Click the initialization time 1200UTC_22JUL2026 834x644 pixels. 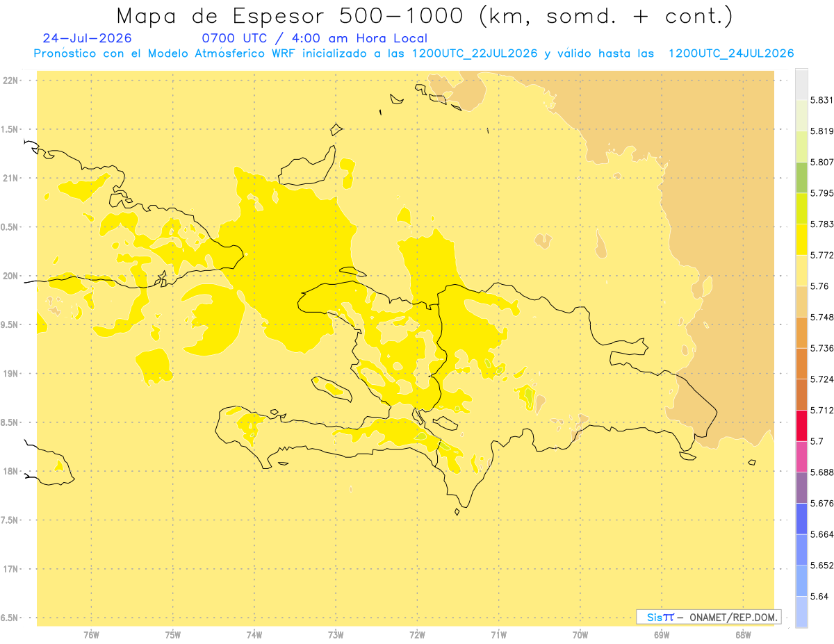[x=475, y=53]
